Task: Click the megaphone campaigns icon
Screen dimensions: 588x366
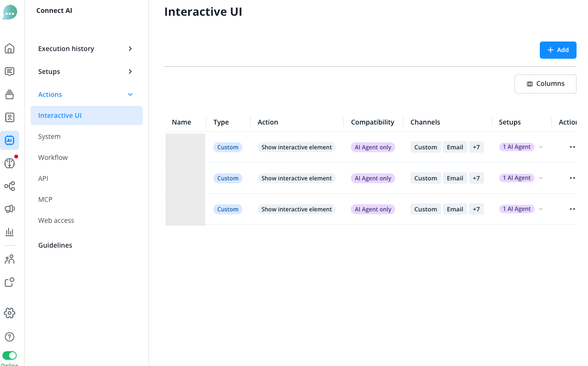Action: (10, 209)
